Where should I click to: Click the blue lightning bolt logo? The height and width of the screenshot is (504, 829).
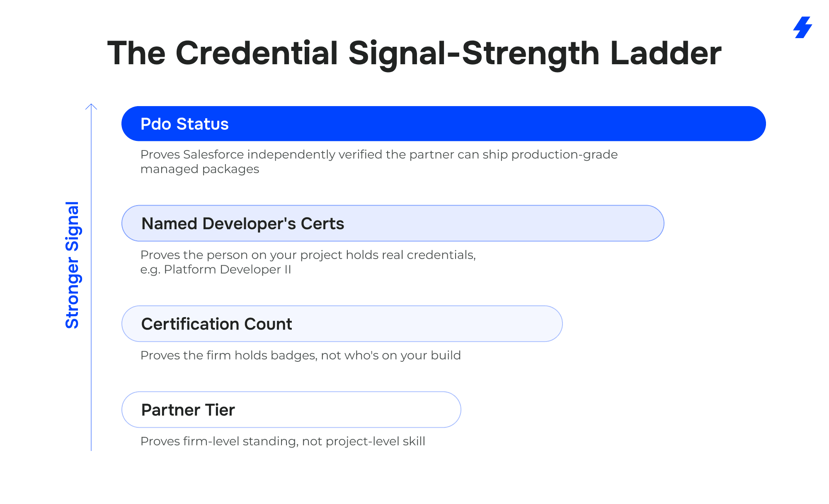pos(802,27)
